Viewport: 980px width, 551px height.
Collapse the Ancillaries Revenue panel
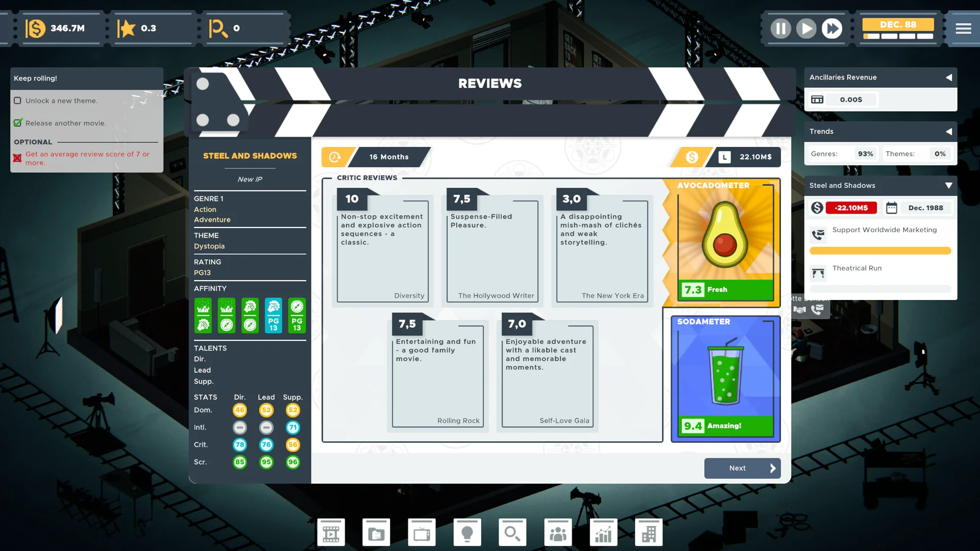click(949, 78)
